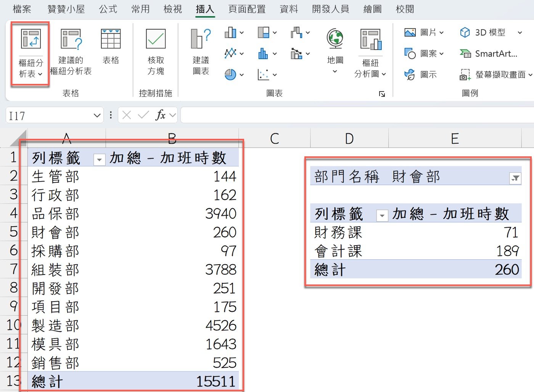Click the 核取方塊 checkbox control
The image size is (534, 392).
156,40
